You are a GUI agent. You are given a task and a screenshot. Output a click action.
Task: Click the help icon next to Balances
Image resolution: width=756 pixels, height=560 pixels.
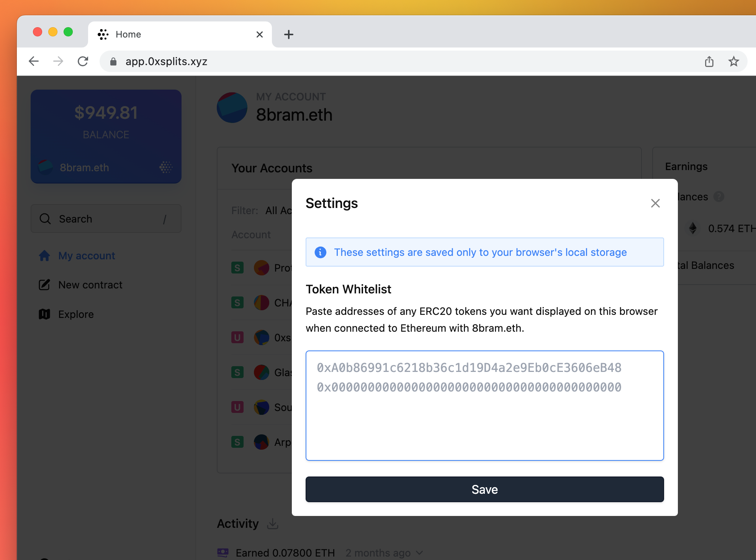[719, 196]
